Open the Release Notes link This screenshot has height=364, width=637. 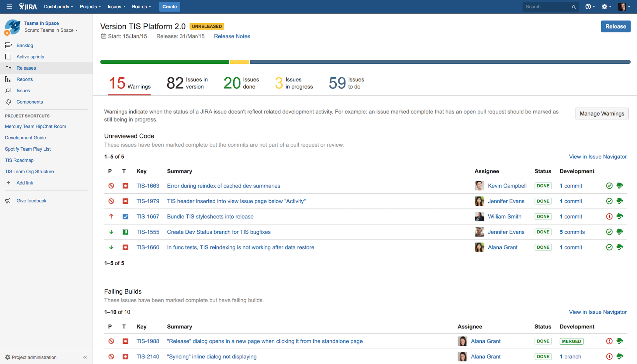click(x=232, y=36)
